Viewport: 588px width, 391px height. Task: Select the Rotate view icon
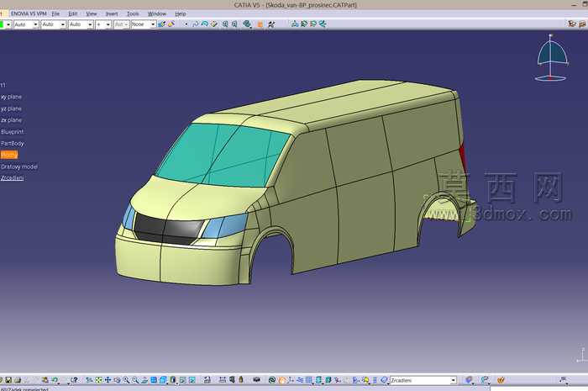pos(117,380)
